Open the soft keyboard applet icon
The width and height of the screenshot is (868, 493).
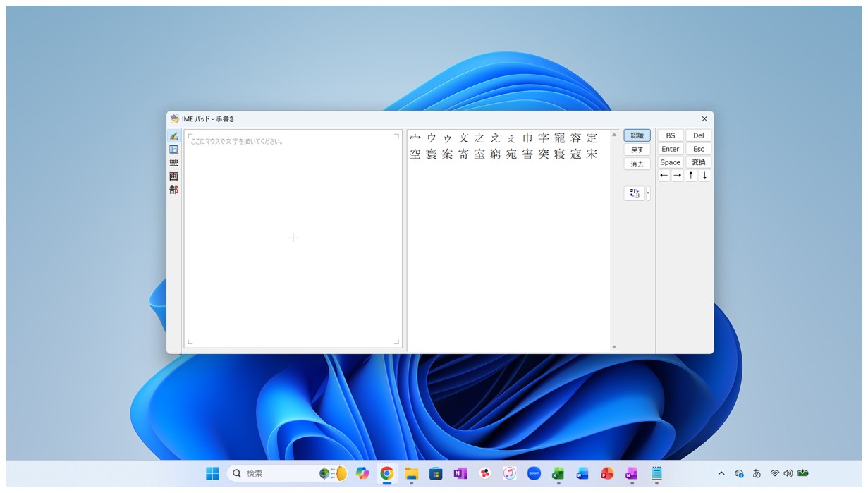click(x=173, y=163)
